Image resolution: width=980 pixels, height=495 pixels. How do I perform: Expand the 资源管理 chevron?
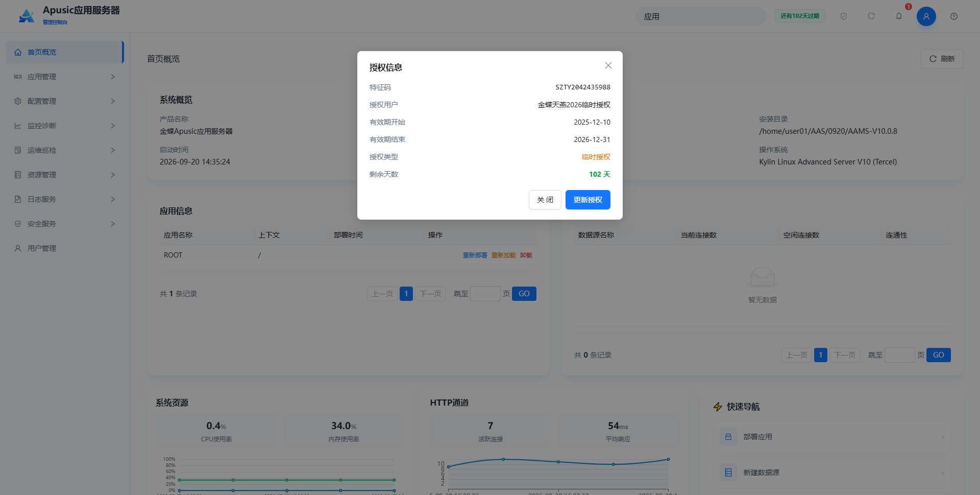click(113, 175)
